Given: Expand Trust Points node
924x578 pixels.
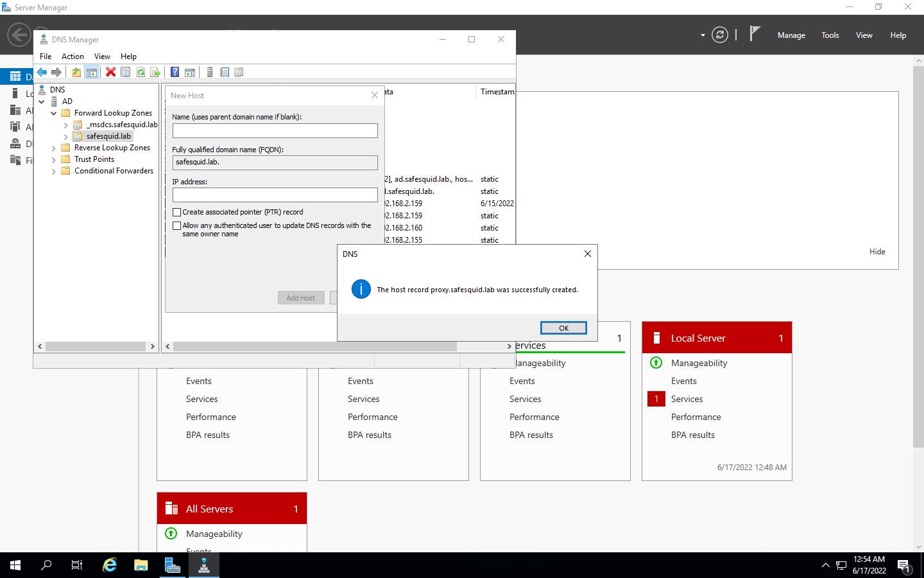Looking at the screenshot, I should [54, 159].
